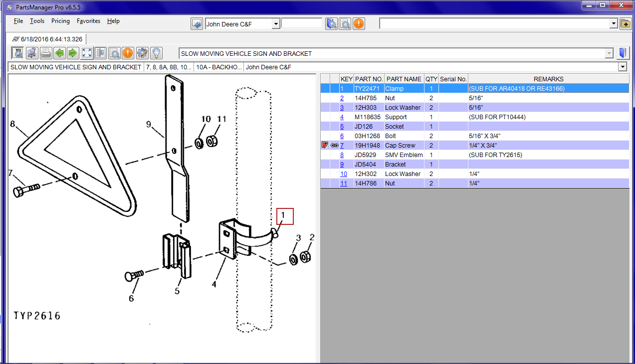635x364 pixels.
Task: Open the Favorites menu
Action: pyautogui.click(x=88, y=21)
